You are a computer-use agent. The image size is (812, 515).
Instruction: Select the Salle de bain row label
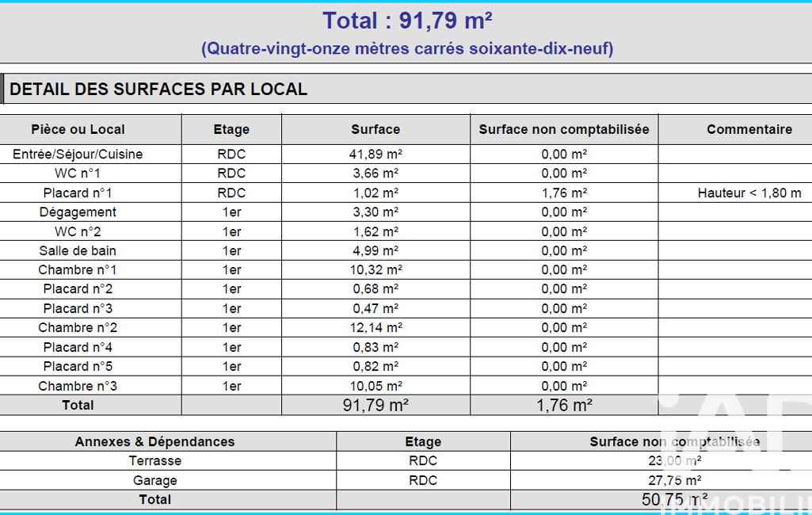tap(78, 250)
